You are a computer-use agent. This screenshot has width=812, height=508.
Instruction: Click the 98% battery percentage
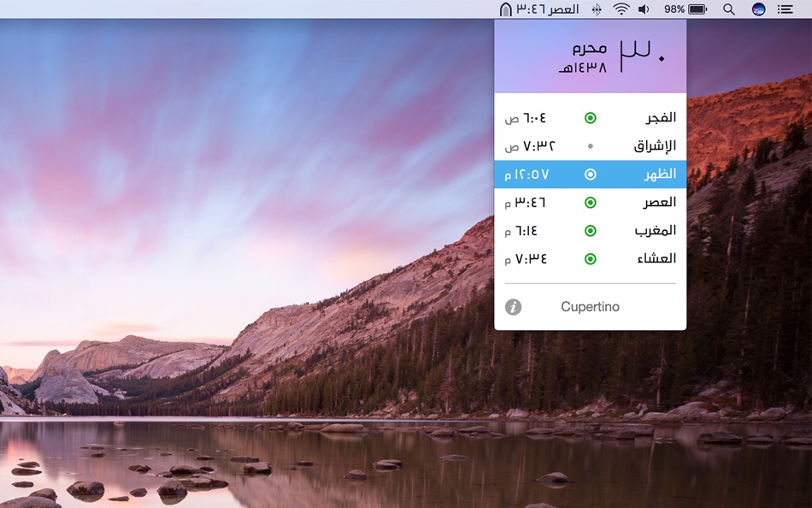click(674, 9)
